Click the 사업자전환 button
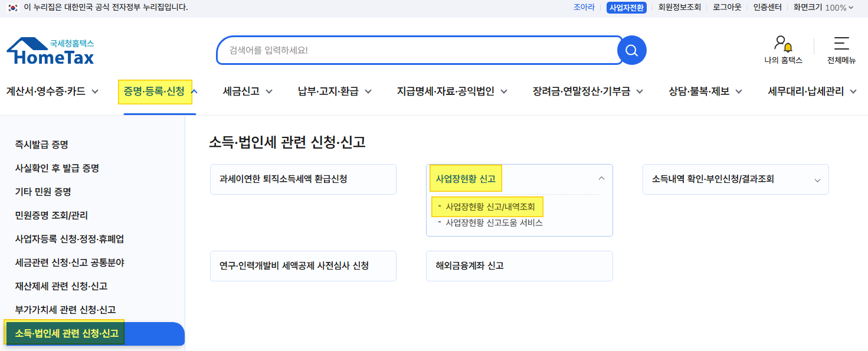 [627, 8]
